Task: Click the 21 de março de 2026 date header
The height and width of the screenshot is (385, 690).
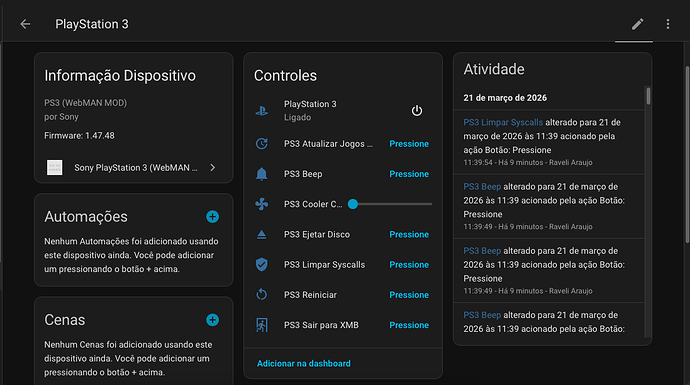Action: click(505, 98)
